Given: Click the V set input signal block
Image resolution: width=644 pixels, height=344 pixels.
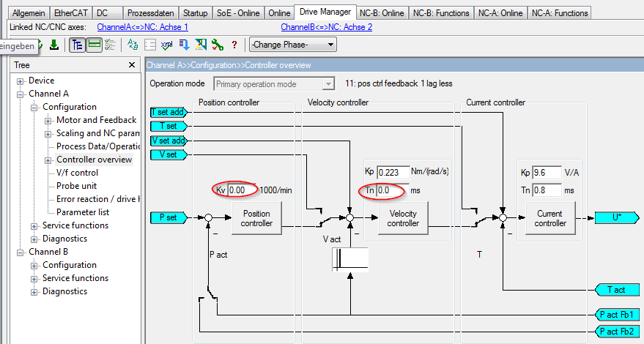Looking at the screenshot, I should 169,154.
